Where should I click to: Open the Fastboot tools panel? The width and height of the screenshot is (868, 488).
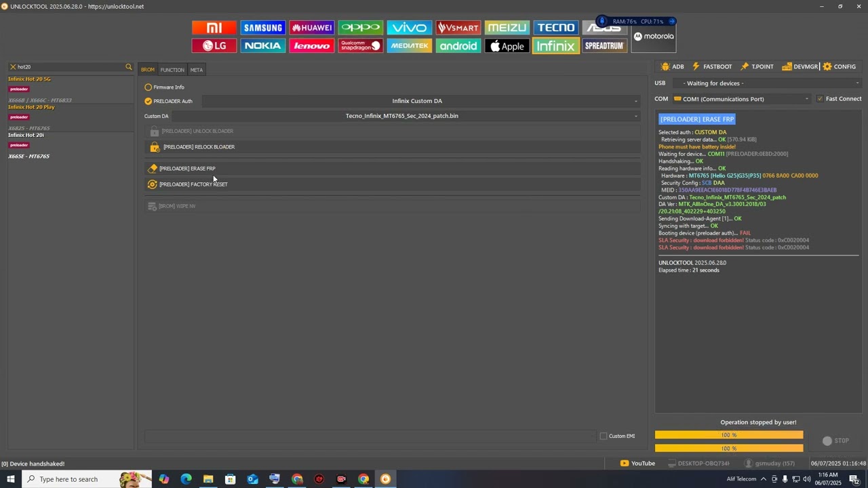(x=711, y=66)
